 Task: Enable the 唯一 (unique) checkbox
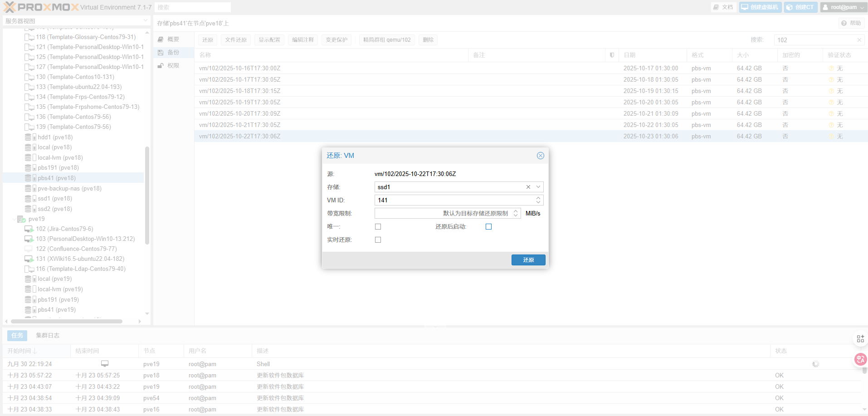pyautogui.click(x=378, y=226)
